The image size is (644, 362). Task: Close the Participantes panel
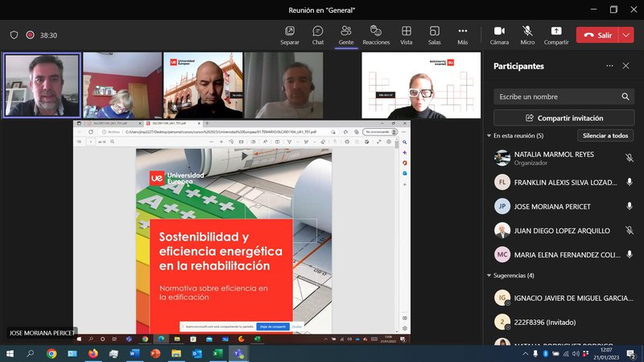tap(625, 66)
